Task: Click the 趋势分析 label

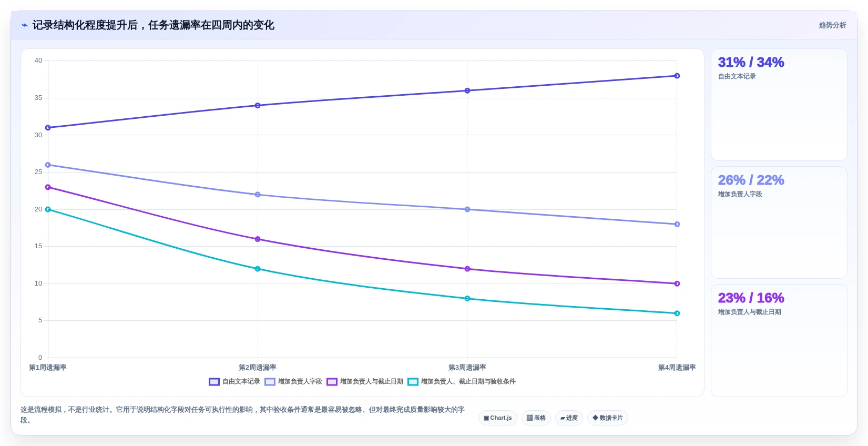Action: pos(833,25)
